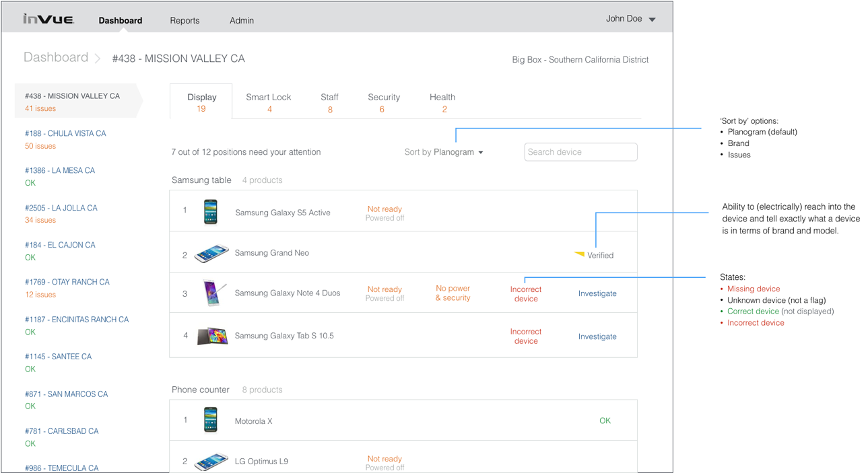
Task: Open Samsung Galaxy S5 Active thumbnail
Action: (x=211, y=211)
